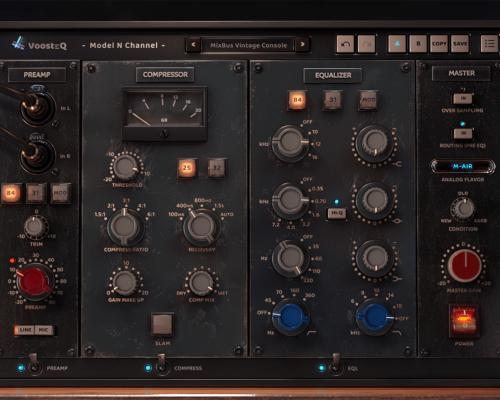Toggle the OVER SAMPLING IN button
The width and height of the screenshot is (500, 400).
coord(463,98)
